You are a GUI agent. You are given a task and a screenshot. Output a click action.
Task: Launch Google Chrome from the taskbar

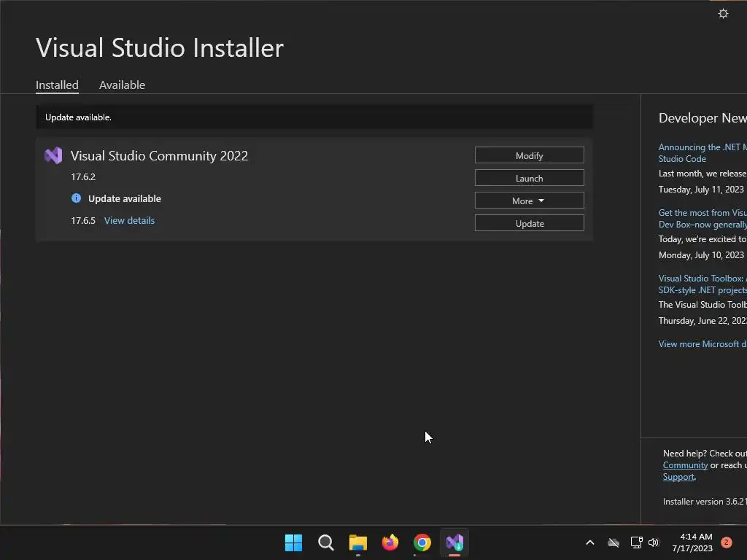422,542
